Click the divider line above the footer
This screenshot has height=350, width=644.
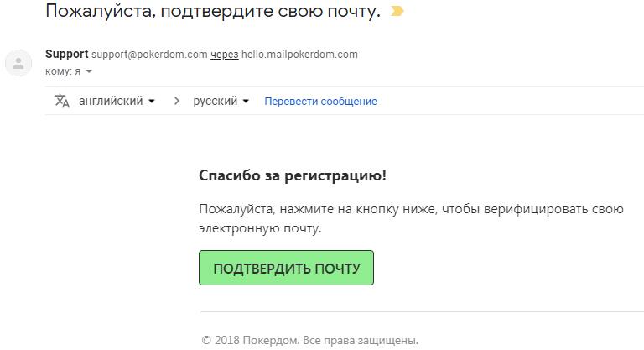419,312
